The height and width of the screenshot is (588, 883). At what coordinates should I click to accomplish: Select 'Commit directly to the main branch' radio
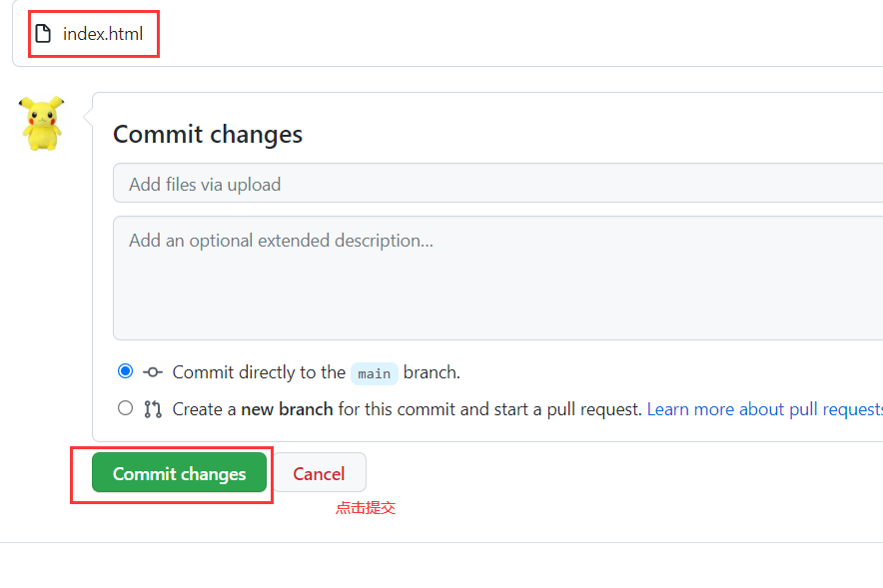point(125,371)
